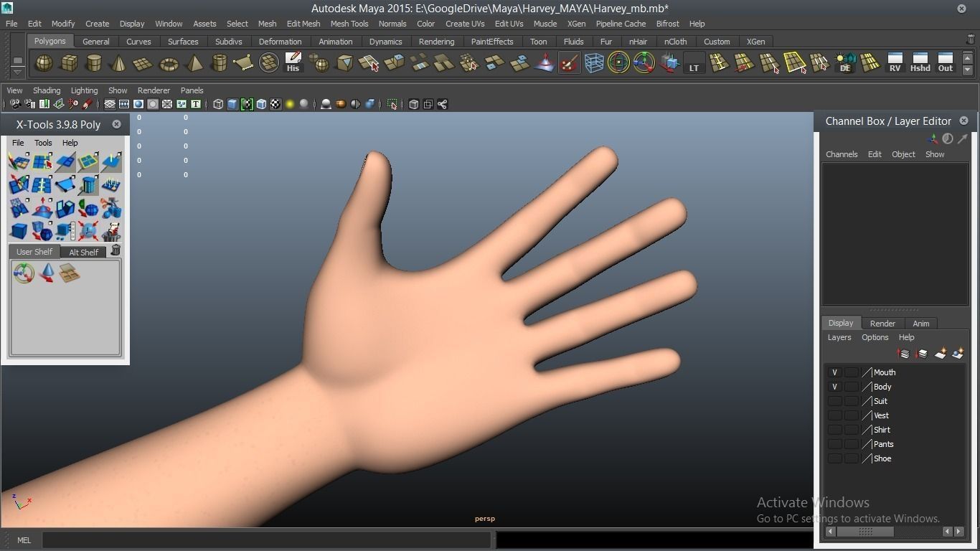Open the viewport Lighting menu

(x=84, y=90)
